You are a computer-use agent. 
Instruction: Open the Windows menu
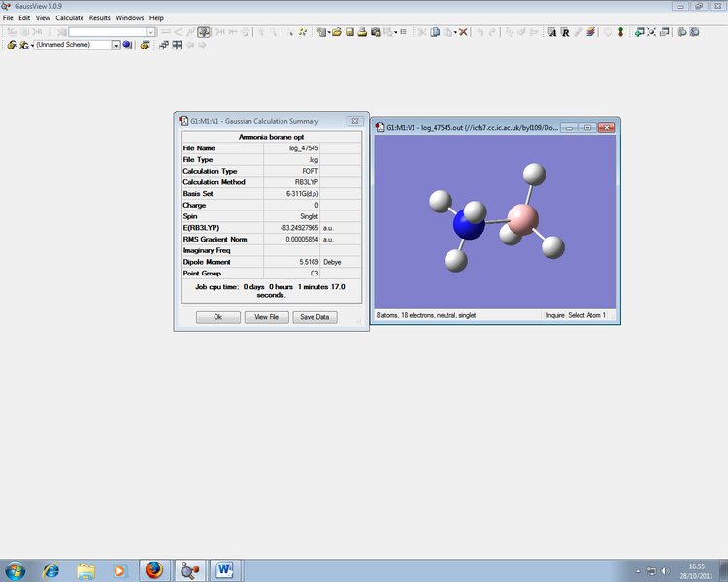pyautogui.click(x=129, y=18)
